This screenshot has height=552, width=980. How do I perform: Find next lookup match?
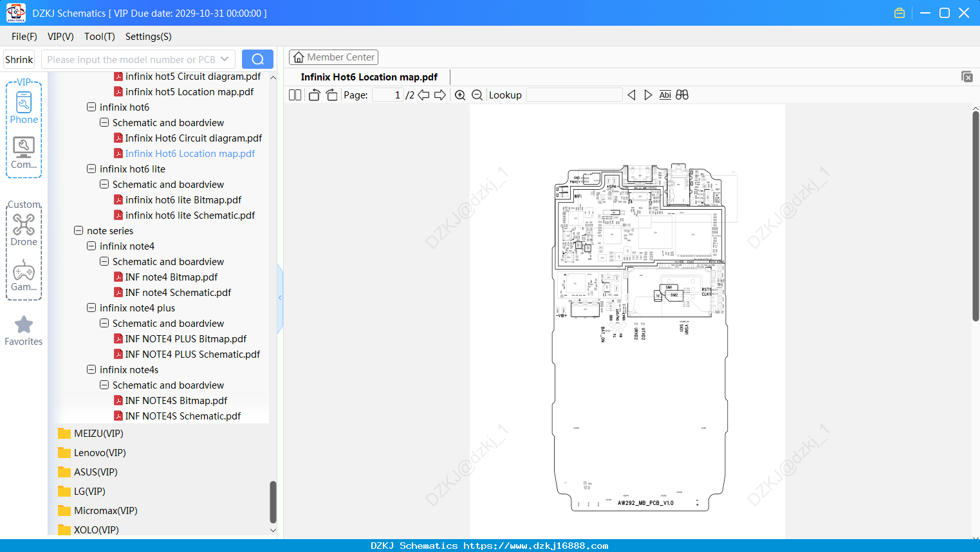(x=648, y=95)
